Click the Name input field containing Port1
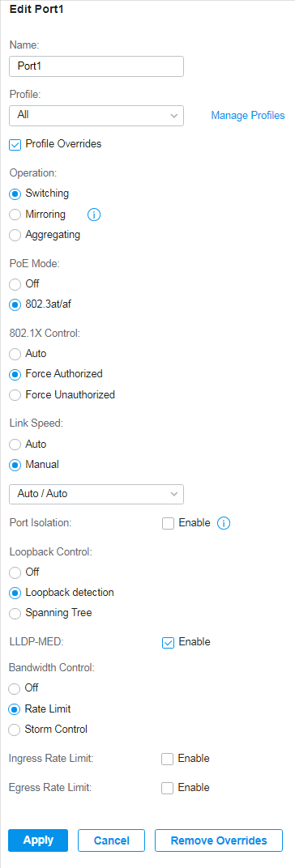The width and height of the screenshot is (295, 868). click(x=96, y=66)
